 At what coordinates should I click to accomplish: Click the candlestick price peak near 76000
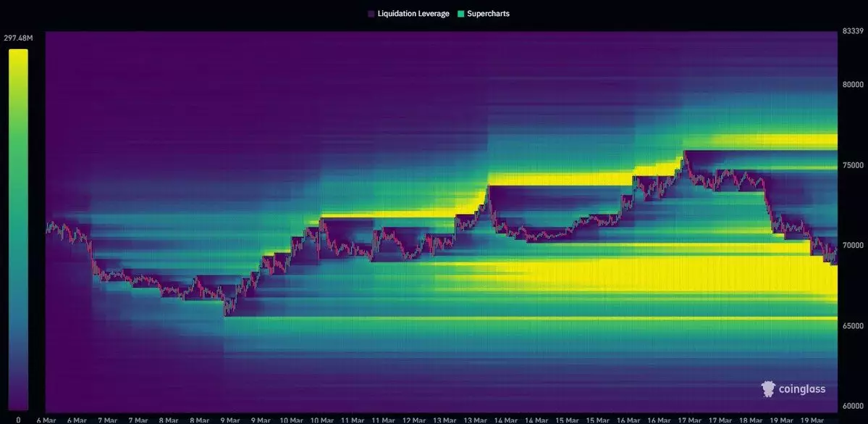[x=685, y=152]
